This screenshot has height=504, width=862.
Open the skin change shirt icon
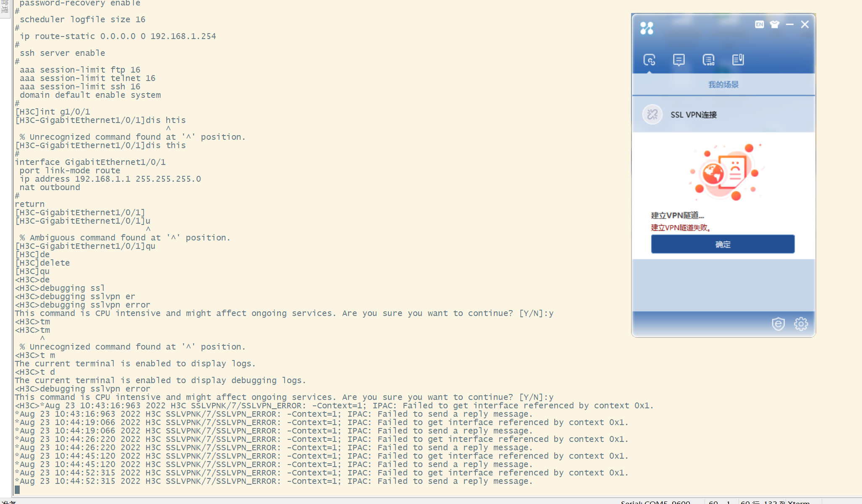[774, 24]
